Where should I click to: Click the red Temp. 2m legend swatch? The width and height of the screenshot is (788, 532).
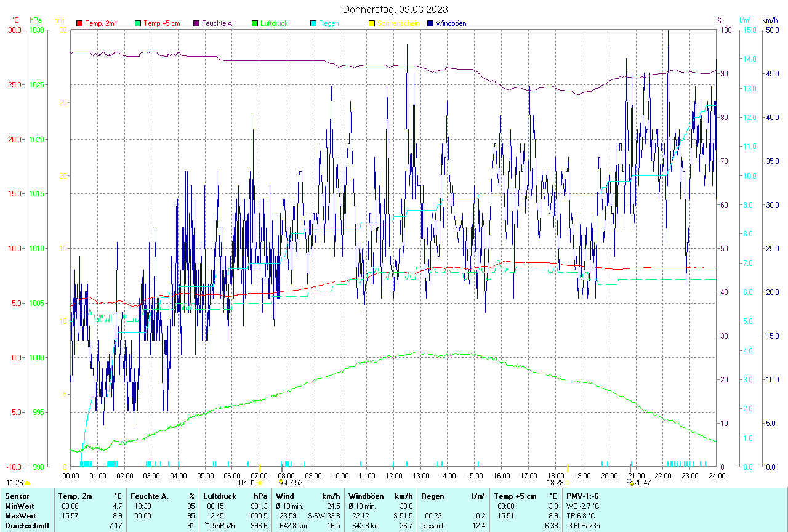pos(79,23)
